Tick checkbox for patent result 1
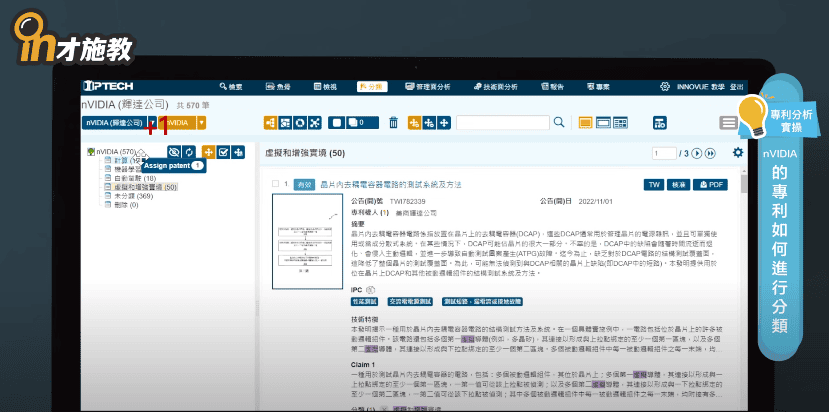Image resolution: width=829 pixels, height=412 pixels. 274,185
